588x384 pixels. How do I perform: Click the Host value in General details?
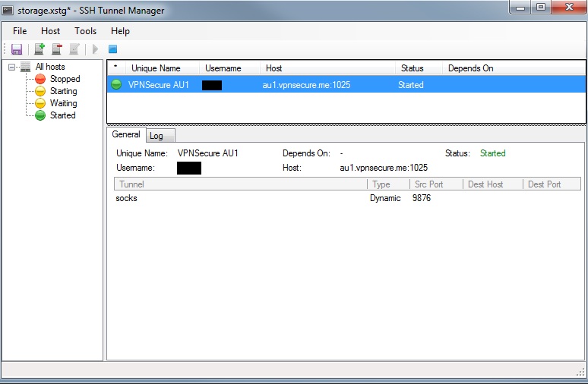384,168
